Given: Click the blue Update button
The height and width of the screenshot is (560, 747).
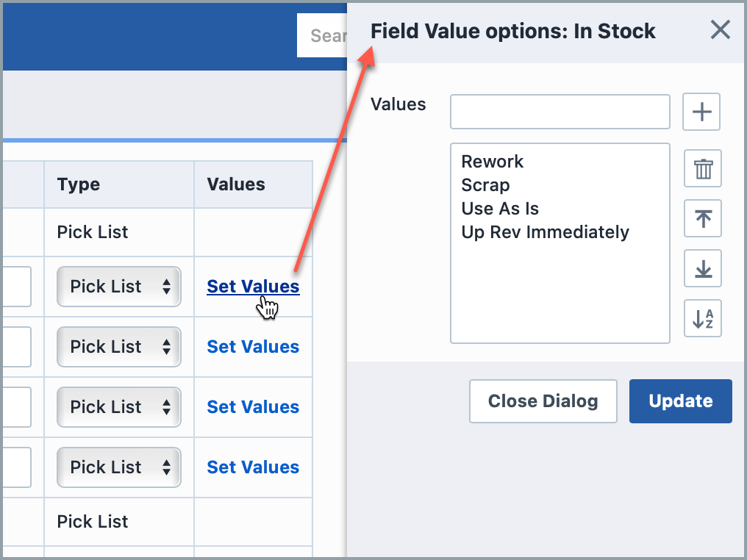Looking at the screenshot, I should (x=680, y=401).
